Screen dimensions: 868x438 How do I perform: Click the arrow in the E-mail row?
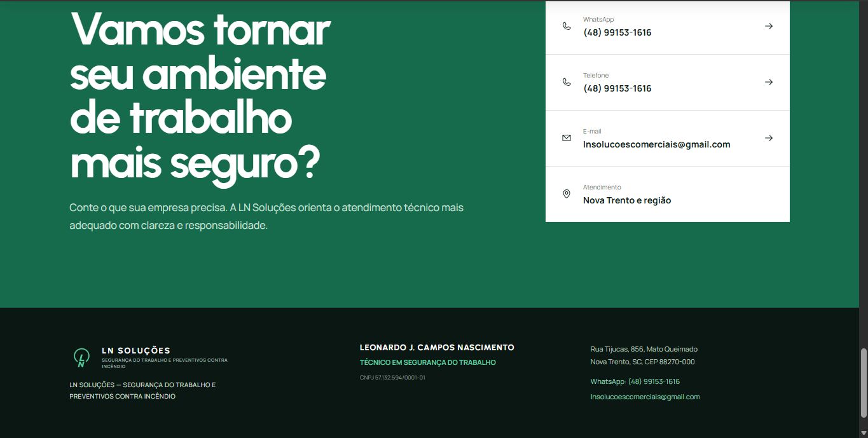coord(769,138)
